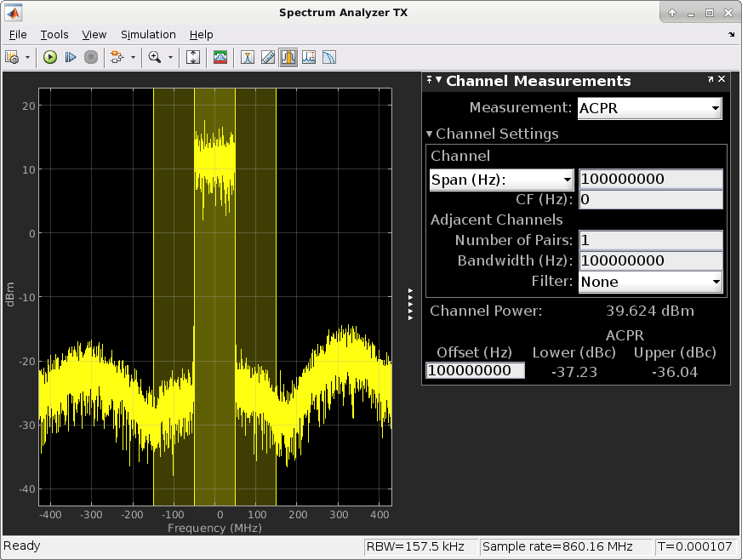This screenshot has width=742, height=560.
Task: Toggle the Channel Measurements toolbar button
Action: [x=288, y=57]
